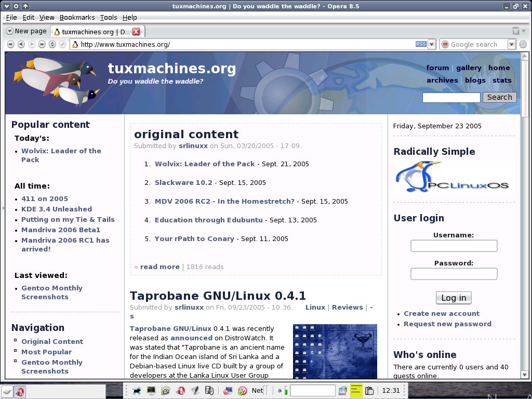This screenshot has width=532, height=399.
Task: Launch the 'e' web browser icon in the panel
Action: point(165,391)
